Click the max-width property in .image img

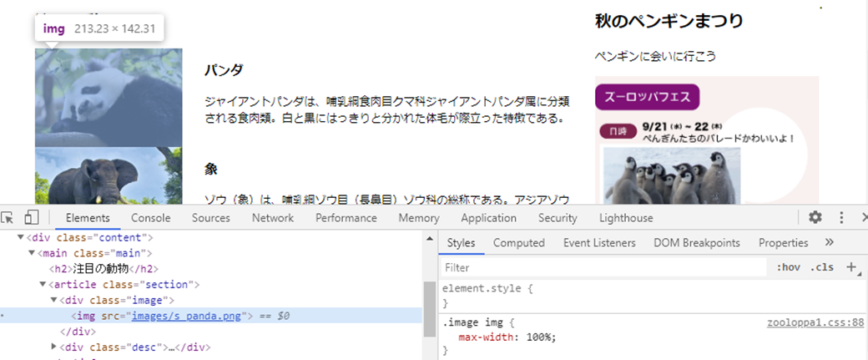[x=486, y=337]
